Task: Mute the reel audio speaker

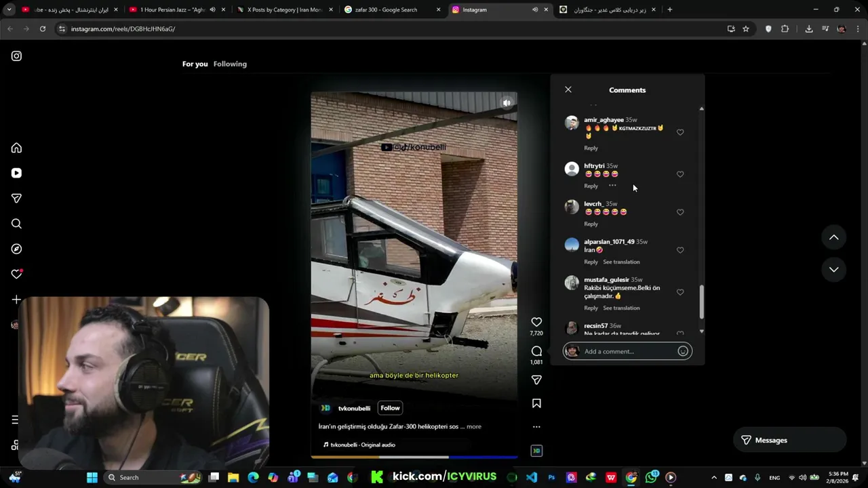Action: 507,103
